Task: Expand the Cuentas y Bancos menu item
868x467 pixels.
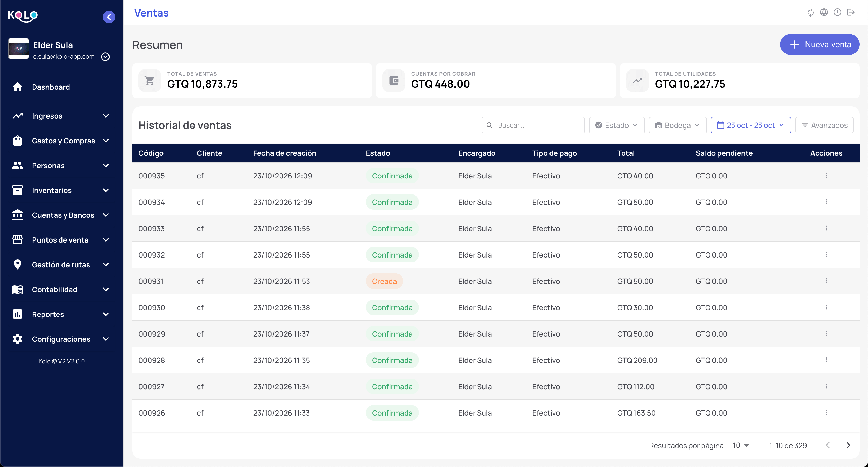Action: tap(61, 215)
